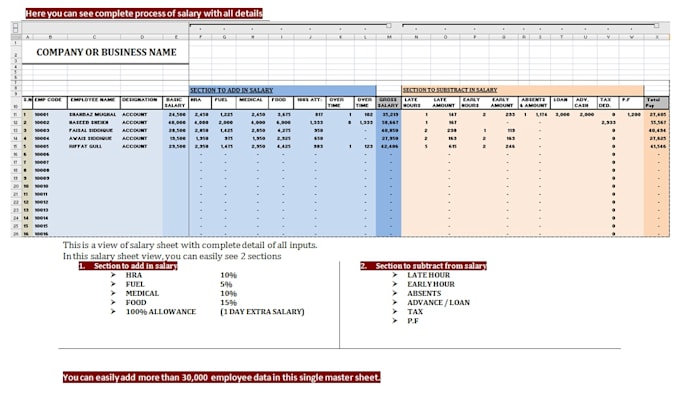
Task: Collapse the column group ending at column M
Action: (x=389, y=26)
